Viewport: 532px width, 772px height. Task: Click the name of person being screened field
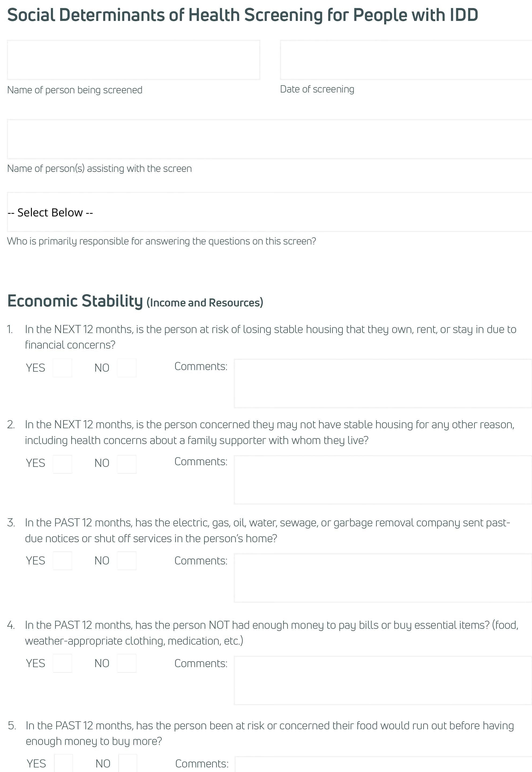(133, 60)
